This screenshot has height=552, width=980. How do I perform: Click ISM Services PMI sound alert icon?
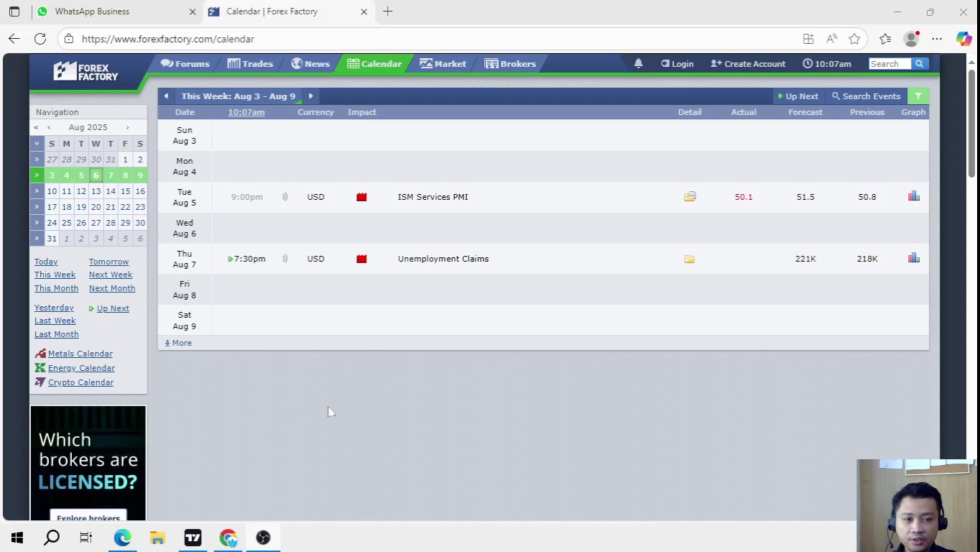click(285, 197)
